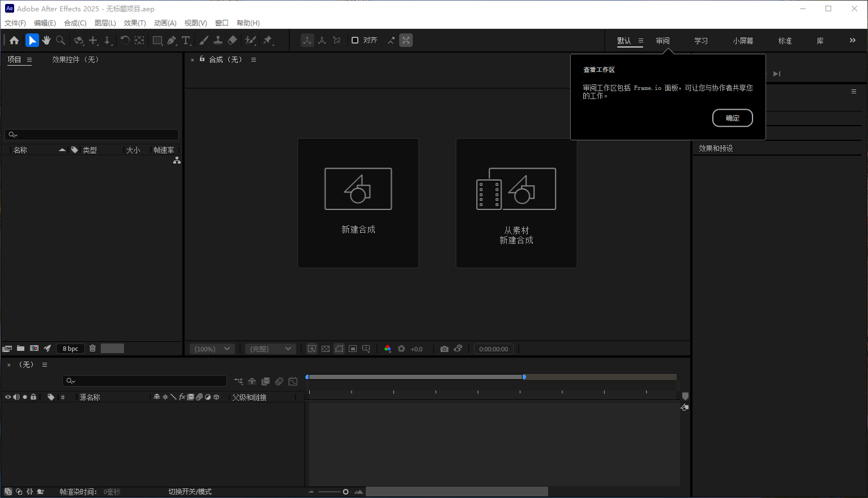Click 确定 button in tooltip
The image size is (868, 498).
[x=733, y=118]
